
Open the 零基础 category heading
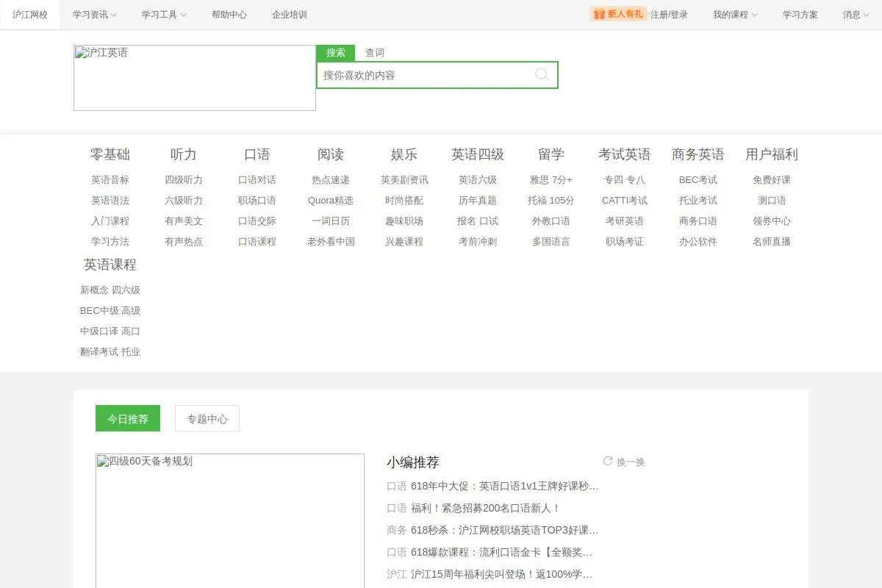[110, 154]
